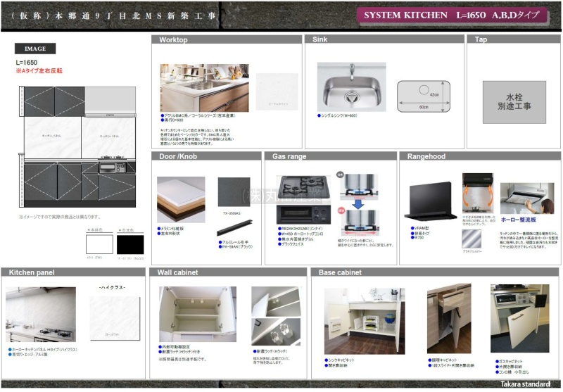Select the gas range stove photo
The width and height of the screenshot is (563, 392).
303,199
